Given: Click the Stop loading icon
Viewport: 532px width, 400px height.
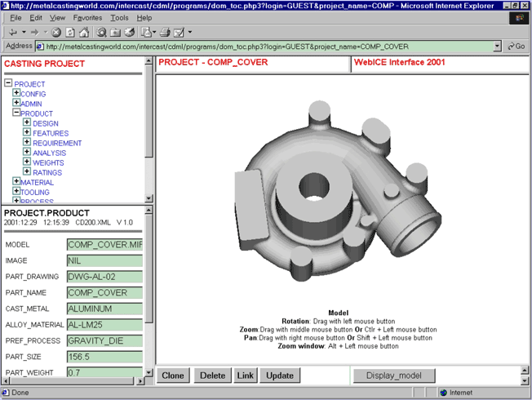Looking at the screenshot, I should coord(56,33).
